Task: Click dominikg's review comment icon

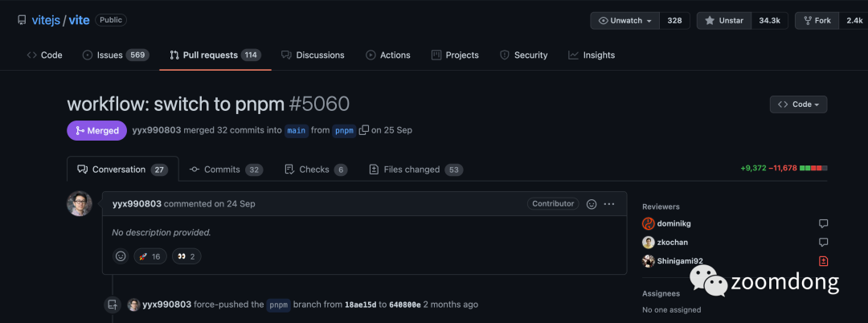Action: [x=823, y=223]
